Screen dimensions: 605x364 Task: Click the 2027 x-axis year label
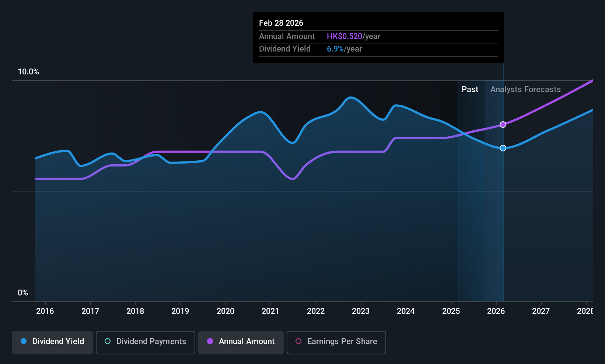point(541,311)
